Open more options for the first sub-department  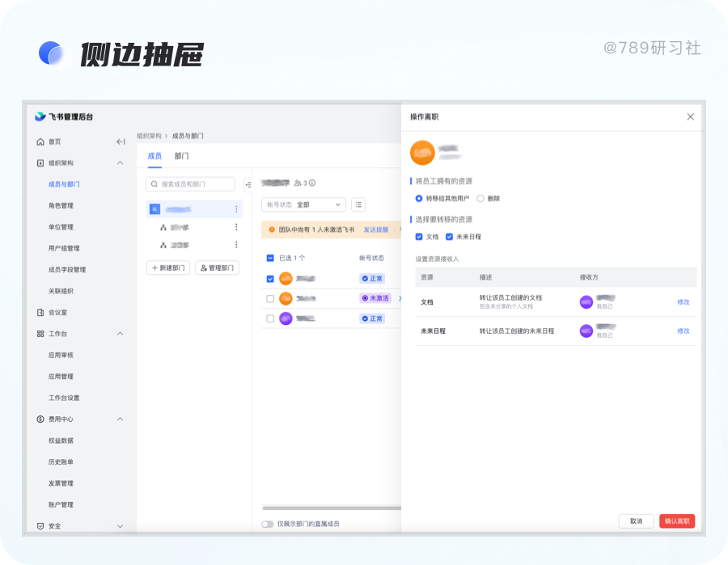point(236,227)
